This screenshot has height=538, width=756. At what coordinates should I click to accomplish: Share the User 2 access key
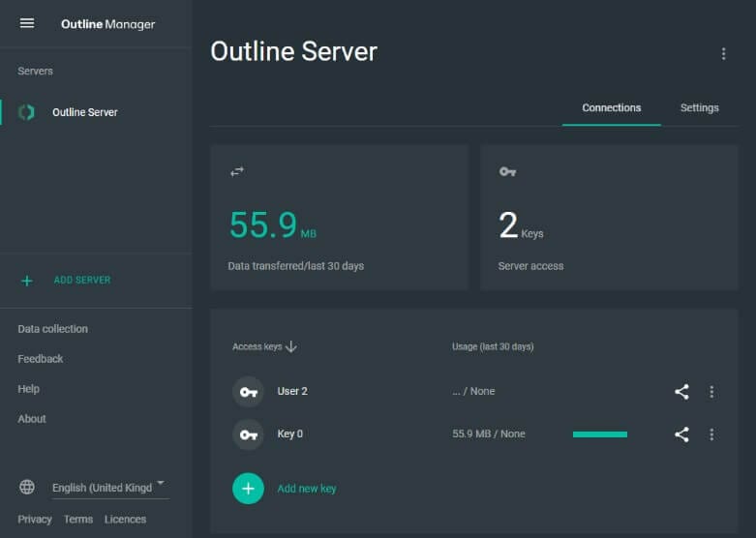pos(681,392)
